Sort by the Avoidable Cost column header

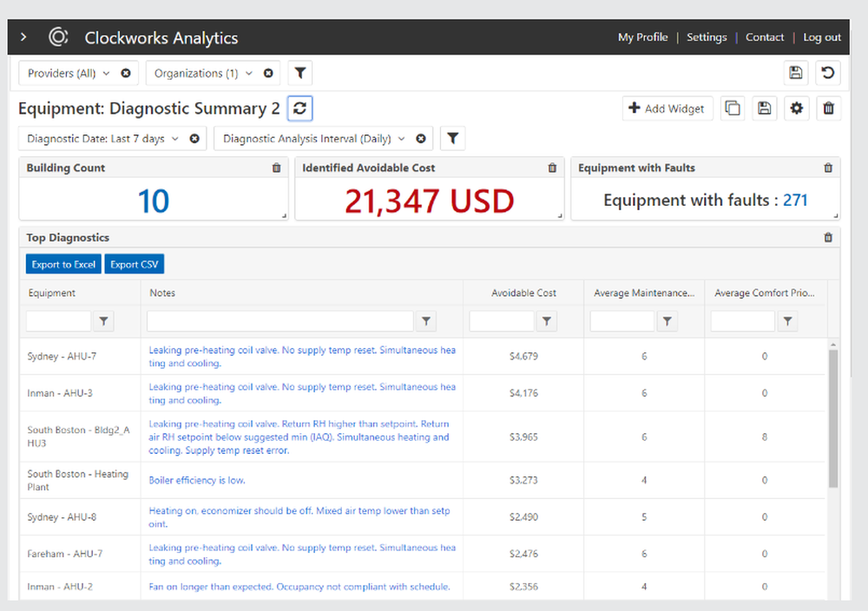(523, 292)
